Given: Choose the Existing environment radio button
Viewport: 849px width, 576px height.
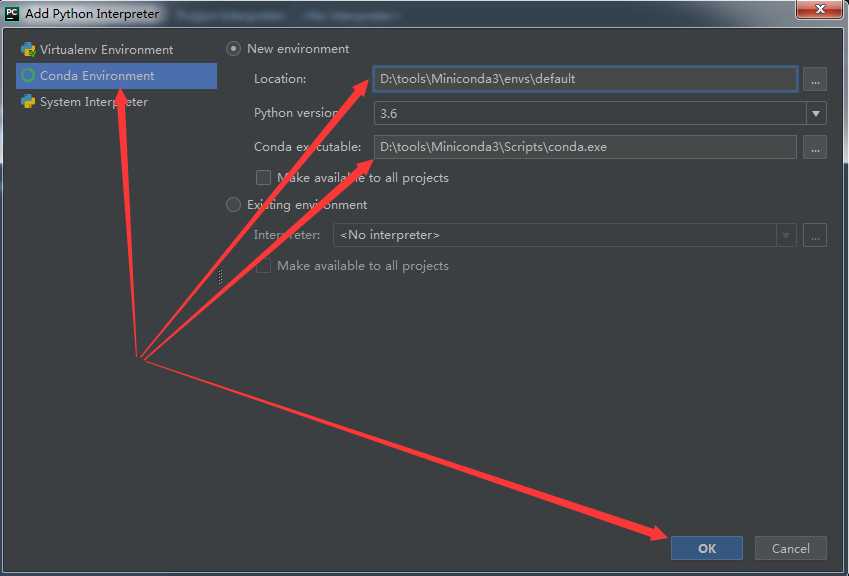Looking at the screenshot, I should tap(233, 205).
